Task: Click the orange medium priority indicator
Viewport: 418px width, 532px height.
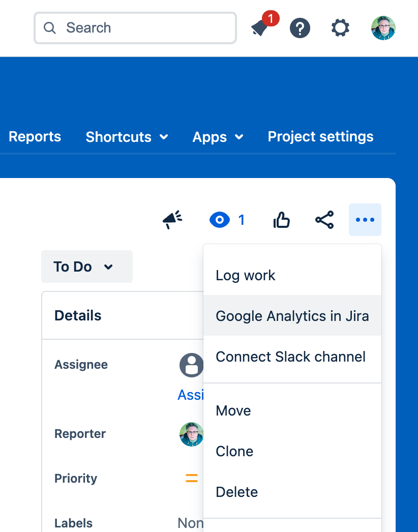Action: pos(192,478)
